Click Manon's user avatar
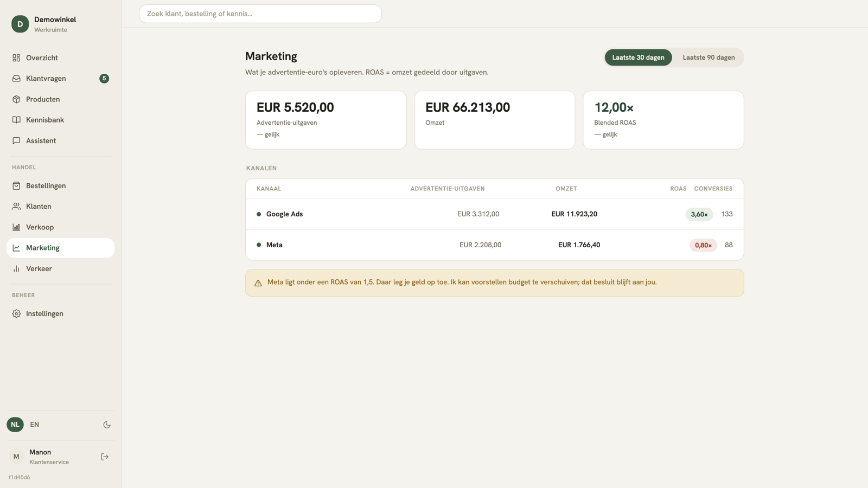Viewport: 868px width, 488px height. (16, 457)
